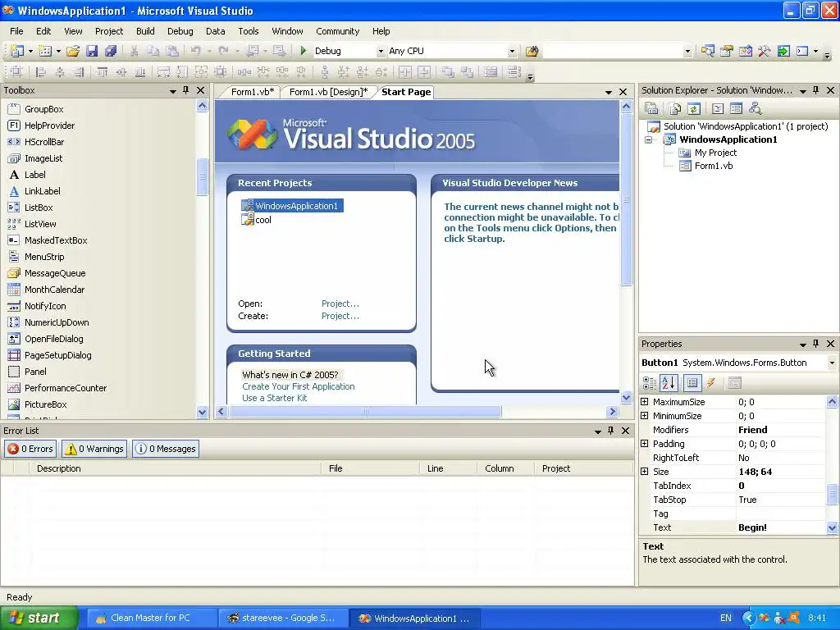Open the Debug menu
Viewport: 840px width, 630px height.
(x=180, y=31)
